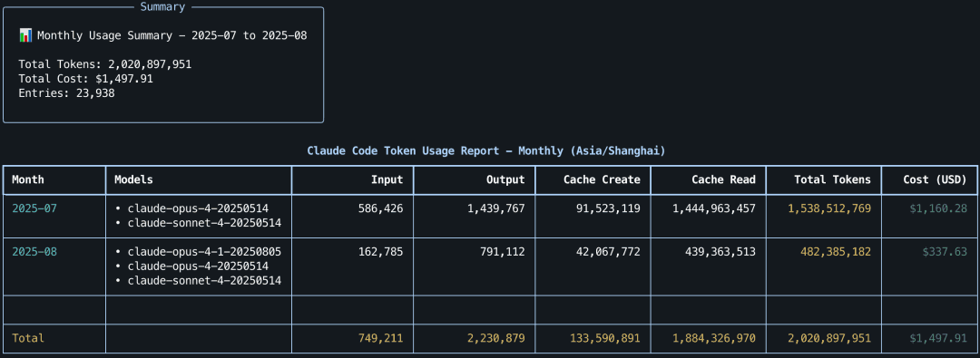The image size is (980, 358).
Task: Select input value '586,426'
Action: click(381, 208)
